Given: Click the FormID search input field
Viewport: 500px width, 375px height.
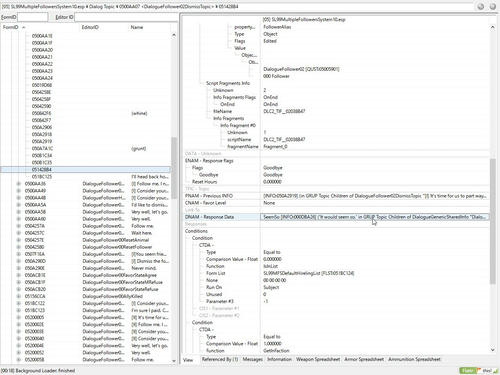Looking at the screenshot, I should coord(32,17).
